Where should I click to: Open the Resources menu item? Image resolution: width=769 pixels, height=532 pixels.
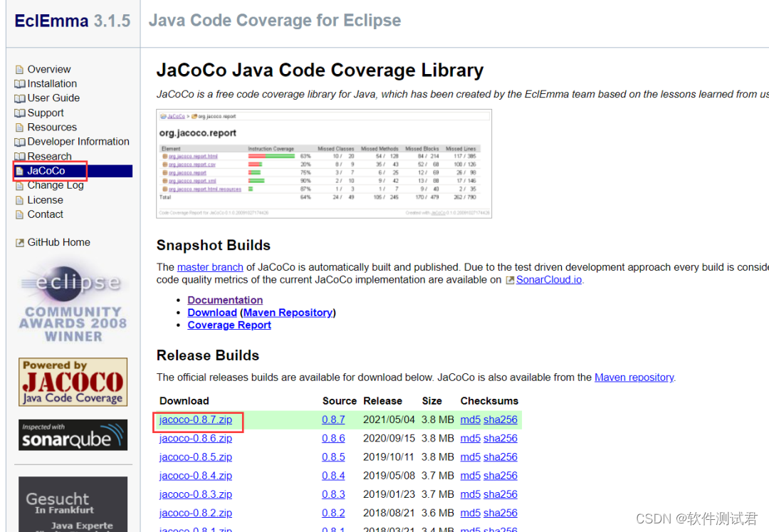click(52, 127)
